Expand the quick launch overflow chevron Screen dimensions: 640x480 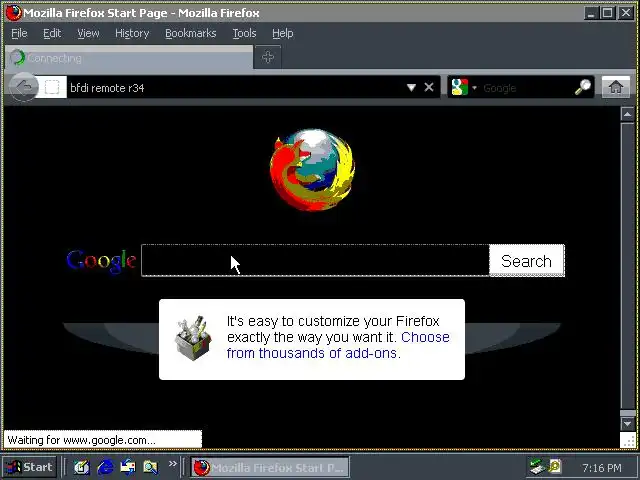coord(172,463)
